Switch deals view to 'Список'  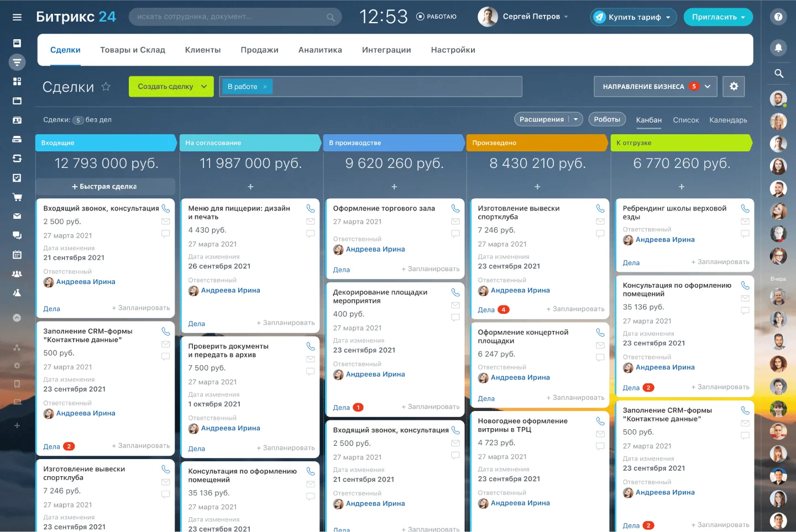click(685, 120)
